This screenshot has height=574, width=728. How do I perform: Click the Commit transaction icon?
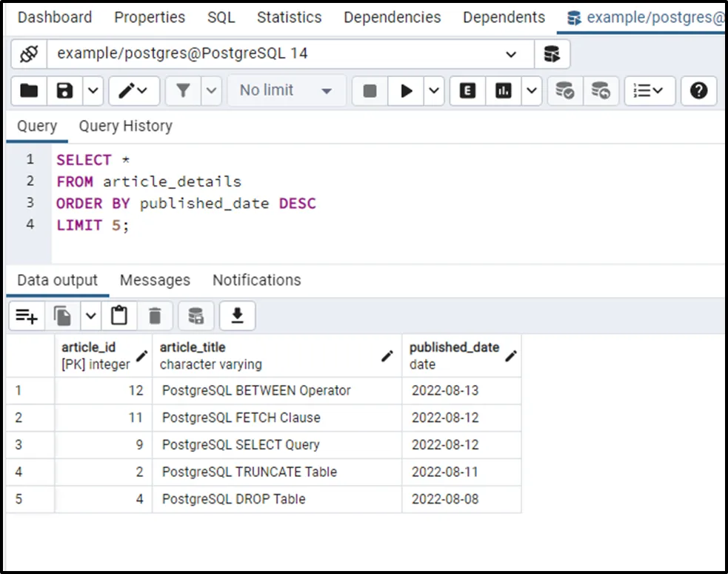pos(565,90)
